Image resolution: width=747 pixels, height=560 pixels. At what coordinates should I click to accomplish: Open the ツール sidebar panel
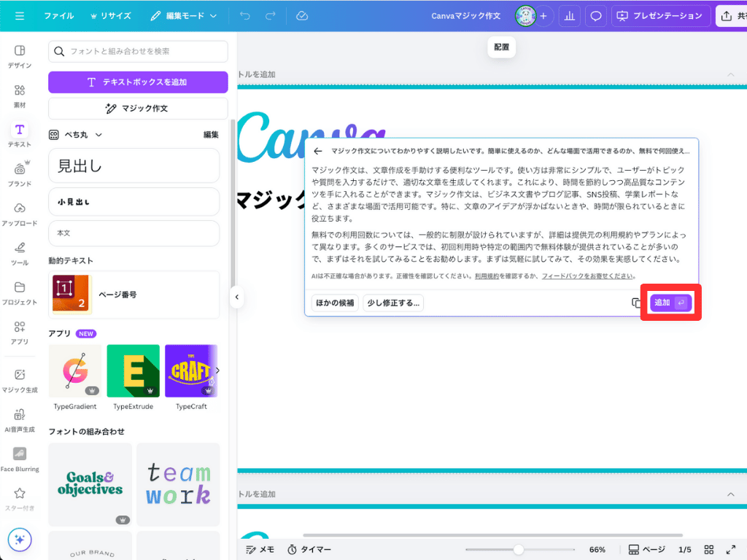[20, 254]
